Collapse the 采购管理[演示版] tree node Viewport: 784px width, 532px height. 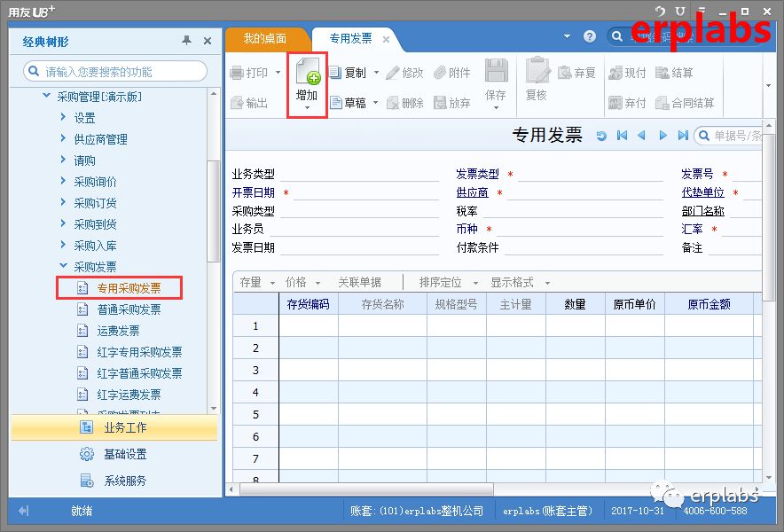[x=46, y=95]
